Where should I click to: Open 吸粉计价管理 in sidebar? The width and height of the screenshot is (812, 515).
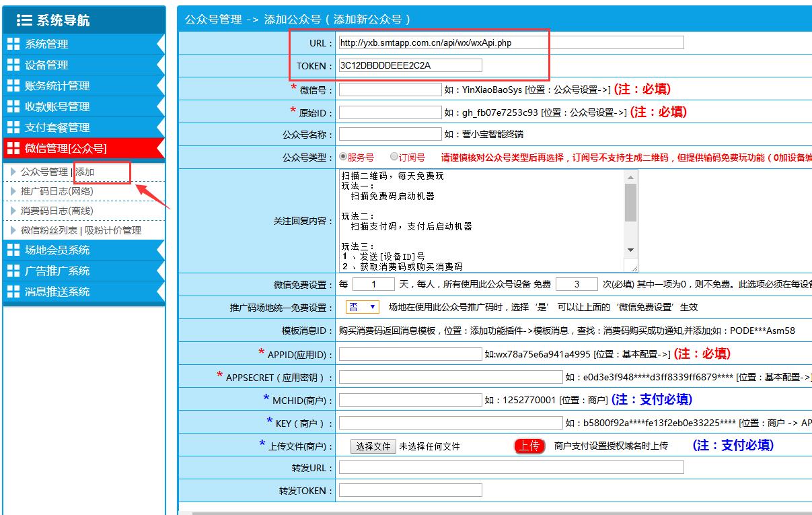click(113, 230)
